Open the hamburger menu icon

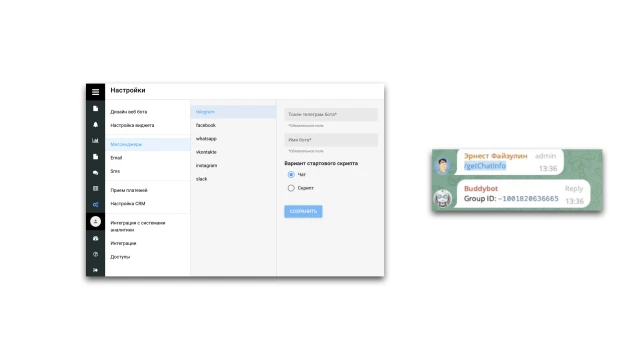click(95, 92)
